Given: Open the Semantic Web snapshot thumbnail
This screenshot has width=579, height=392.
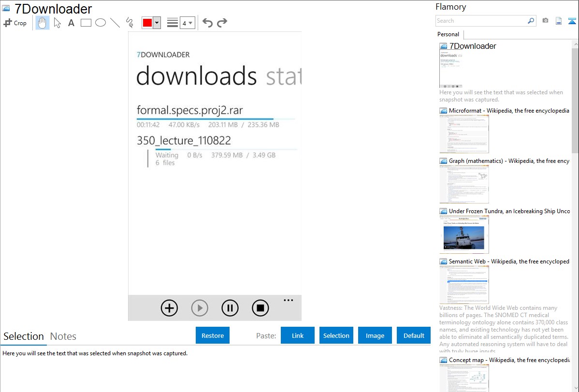Looking at the screenshot, I should [464, 285].
